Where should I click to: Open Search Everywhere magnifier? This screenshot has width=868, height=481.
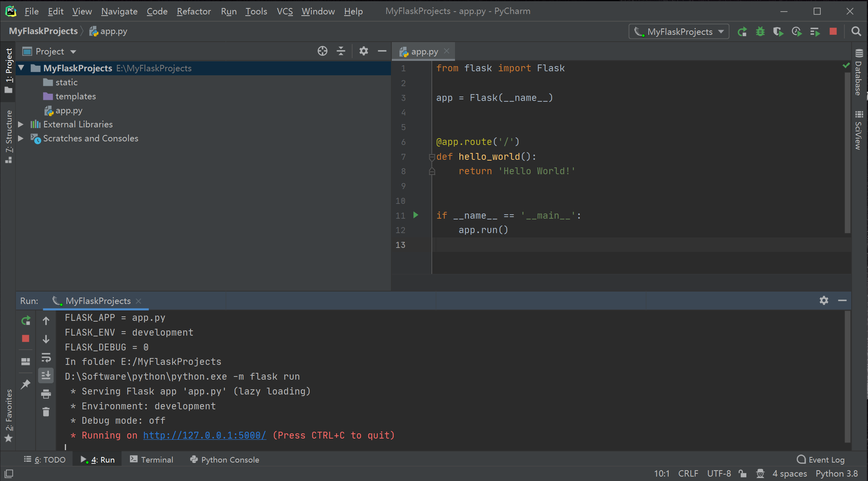pyautogui.click(x=856, y=32)
